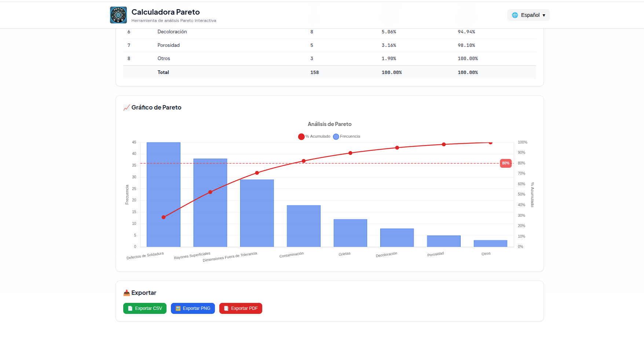Click the Rayones Superficiales bar
The image size is (644, 345).
point(210,203)
